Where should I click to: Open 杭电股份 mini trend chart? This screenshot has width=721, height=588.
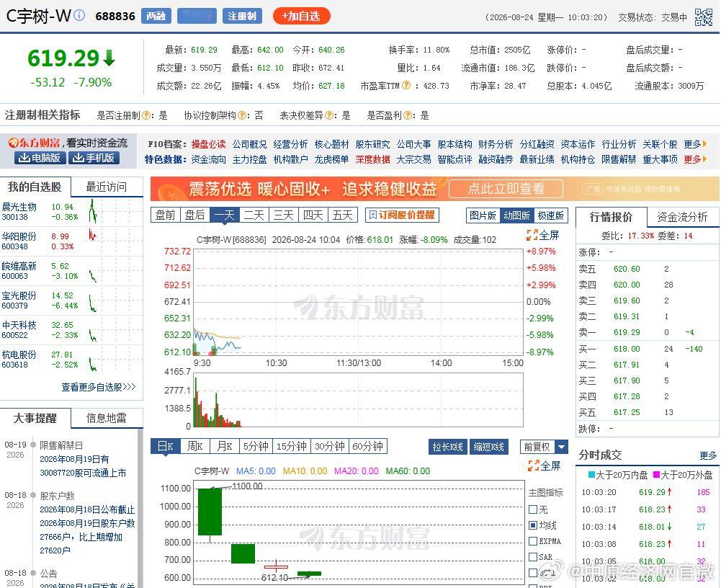93,365
